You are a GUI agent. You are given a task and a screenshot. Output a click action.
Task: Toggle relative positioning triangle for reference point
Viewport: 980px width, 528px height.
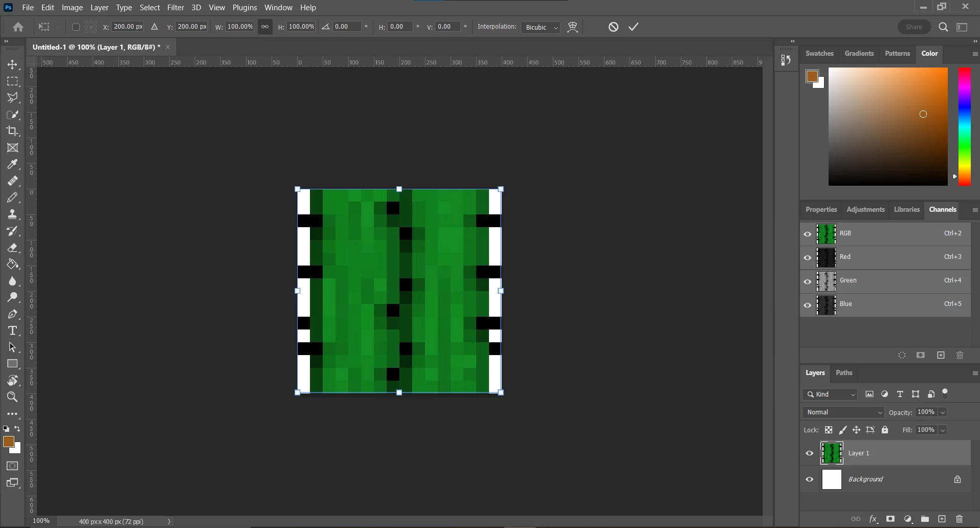[x=154, y=27]
